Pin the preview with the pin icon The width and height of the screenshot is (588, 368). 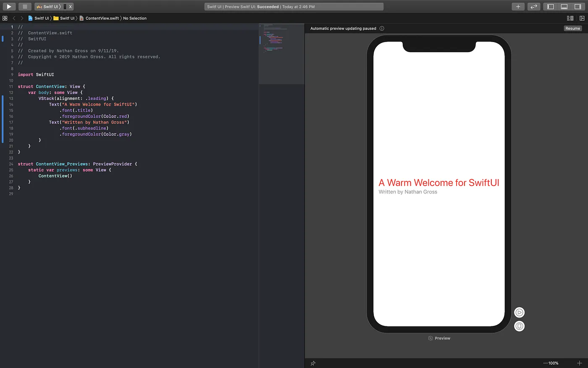(313, 363)
